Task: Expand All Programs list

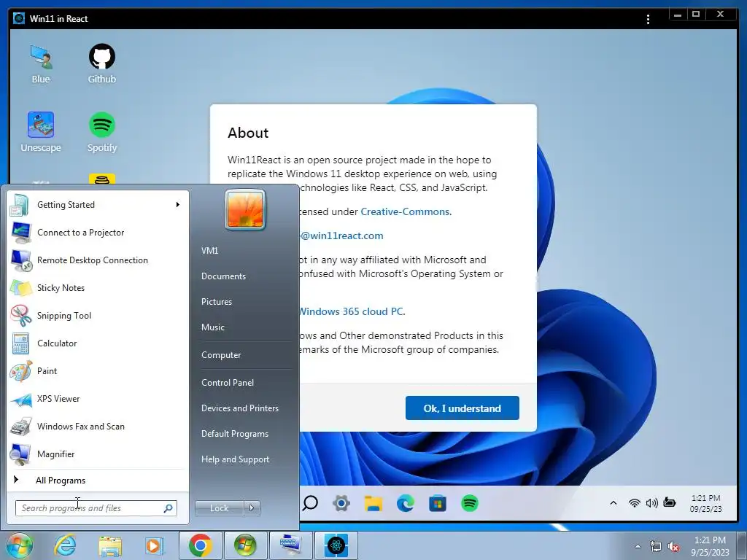Action: 98,480
